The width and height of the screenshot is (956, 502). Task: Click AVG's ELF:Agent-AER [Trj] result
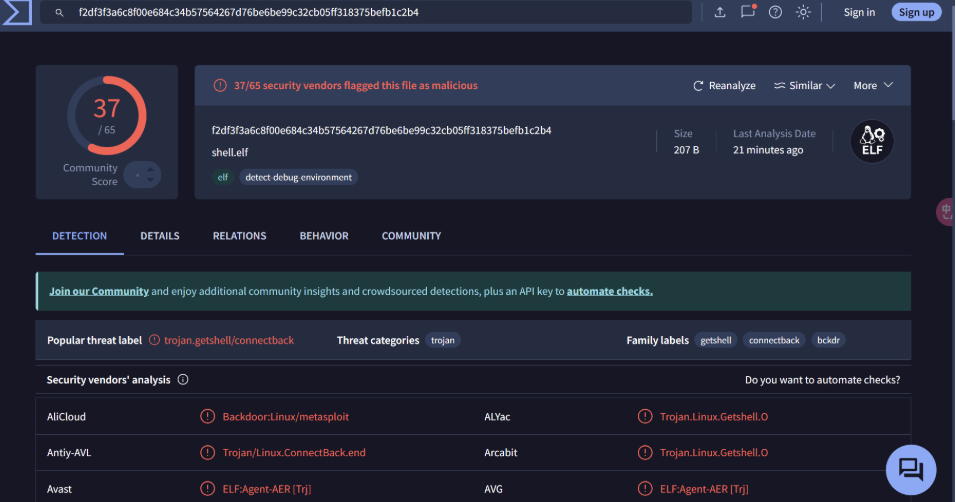pos(704,489)
